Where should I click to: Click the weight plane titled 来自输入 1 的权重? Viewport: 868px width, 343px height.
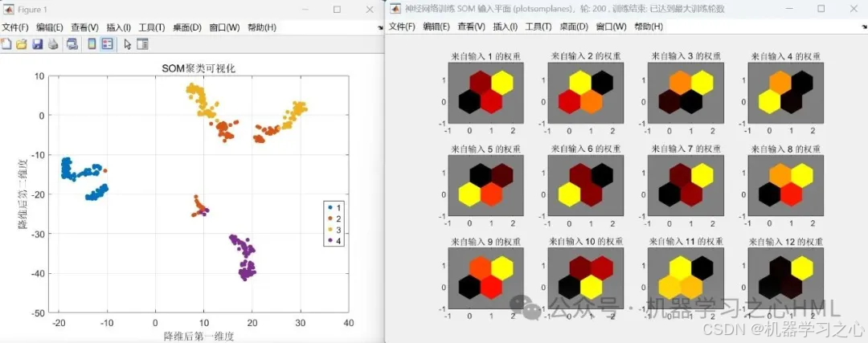click(486, 92)
